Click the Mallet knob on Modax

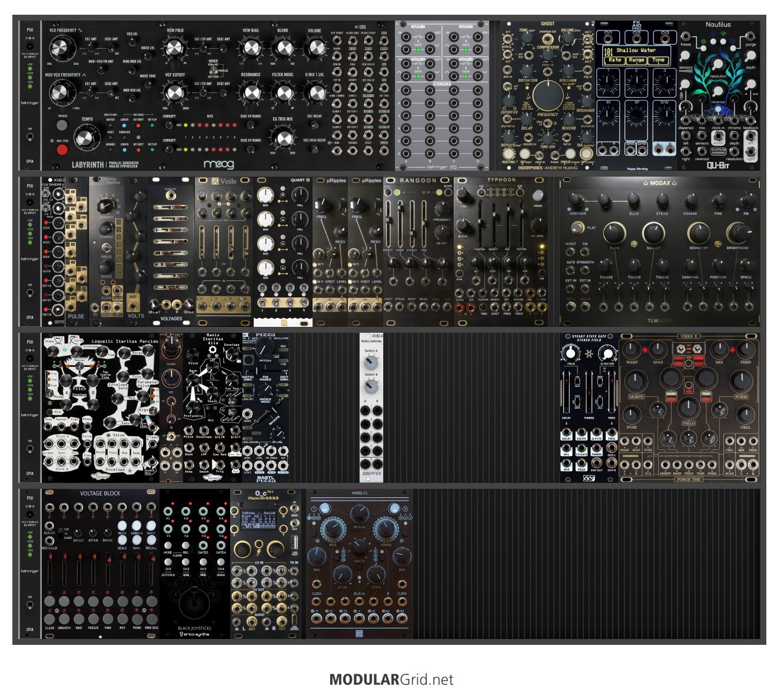[654, 233]
